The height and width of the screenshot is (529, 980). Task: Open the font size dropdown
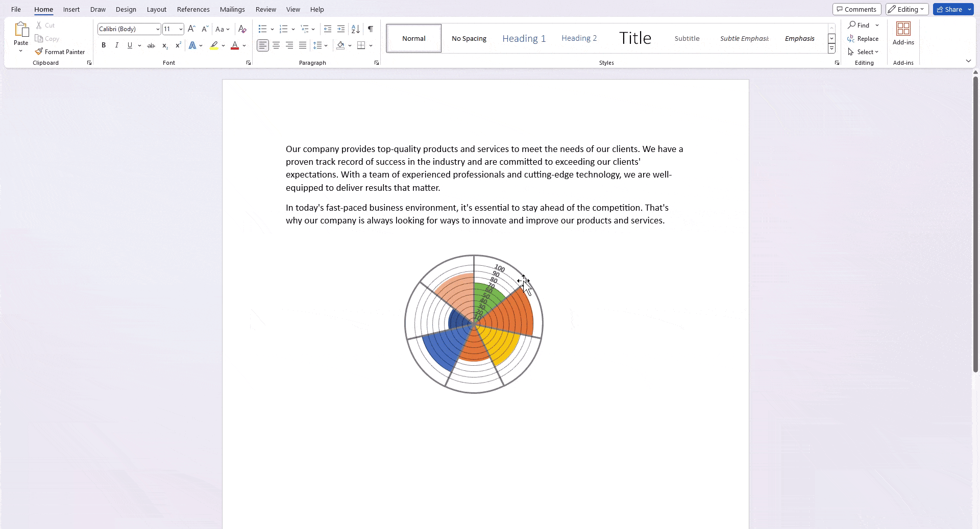point(181,29)
